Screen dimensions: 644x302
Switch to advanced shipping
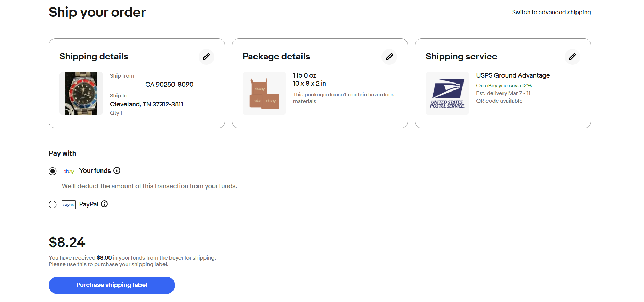coord(551,12)
